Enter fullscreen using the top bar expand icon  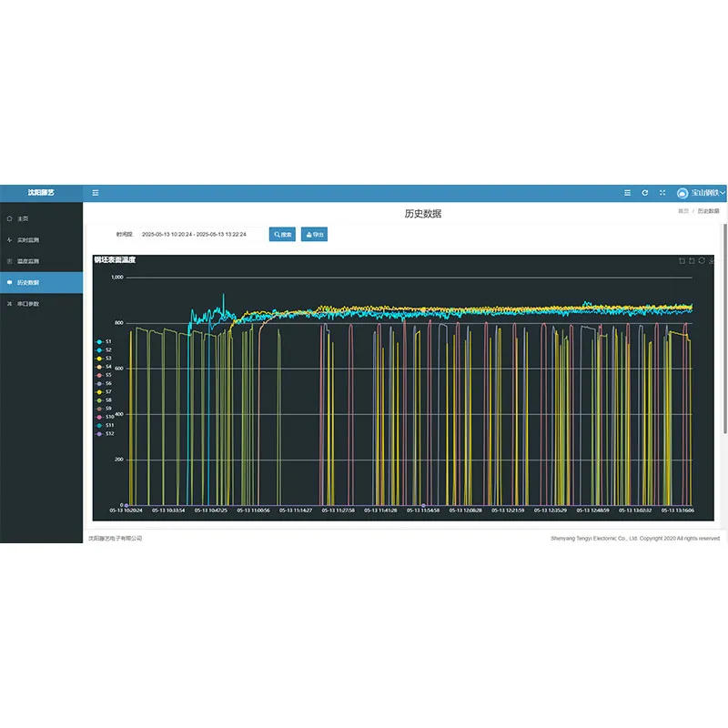click(x=662, y=193)
